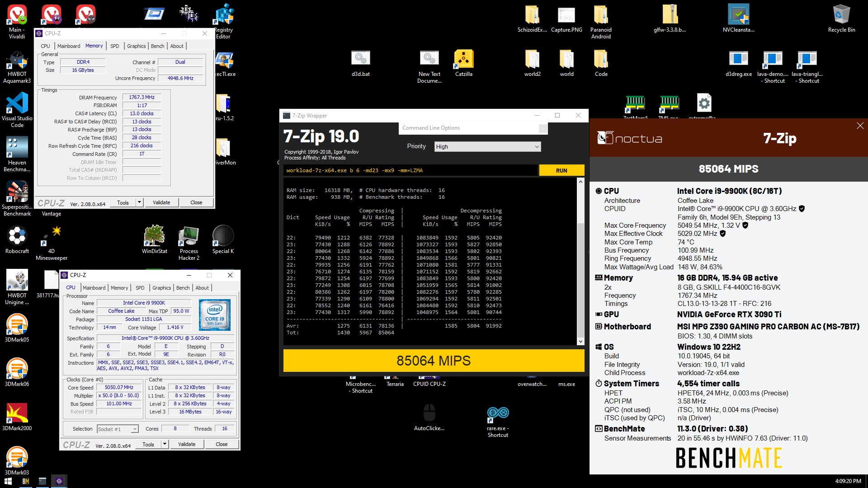Launch the 3DMark05 desktop shortcut
Screen dimensions: 868x488
17,328
